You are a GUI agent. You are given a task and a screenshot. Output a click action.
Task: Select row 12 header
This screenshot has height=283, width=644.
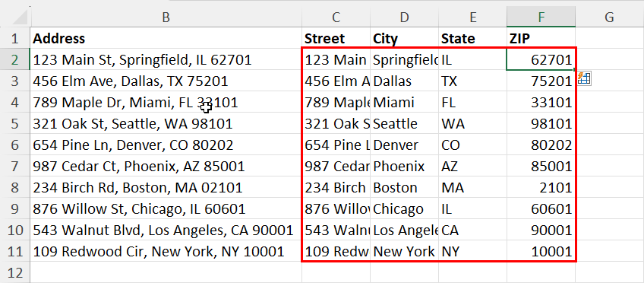coord(15,272)
